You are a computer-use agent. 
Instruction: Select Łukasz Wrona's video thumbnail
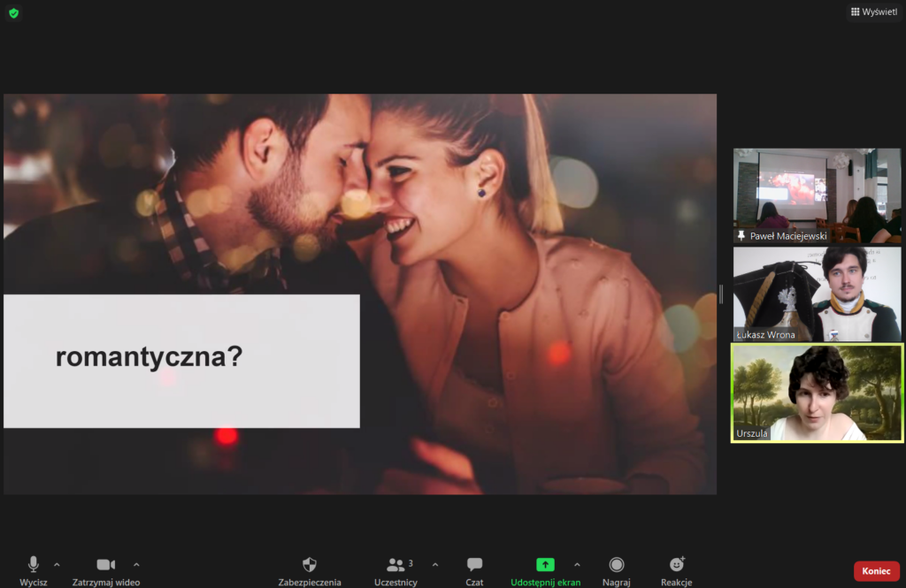click(817, 294)
